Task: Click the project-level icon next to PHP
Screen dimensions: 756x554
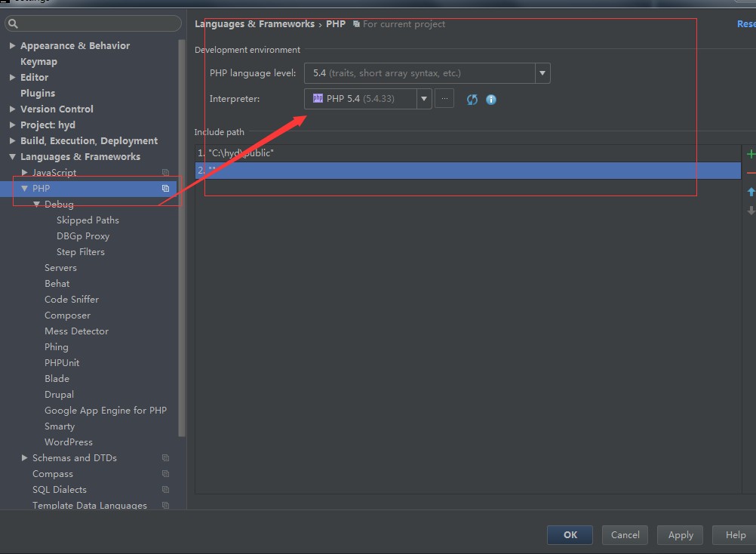Action: (165, 189)
